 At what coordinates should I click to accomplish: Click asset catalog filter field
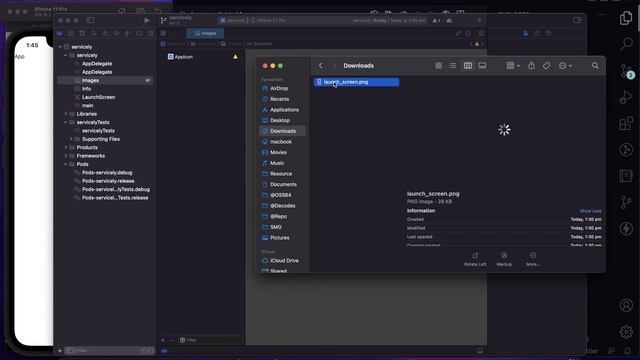pos(210,340)
